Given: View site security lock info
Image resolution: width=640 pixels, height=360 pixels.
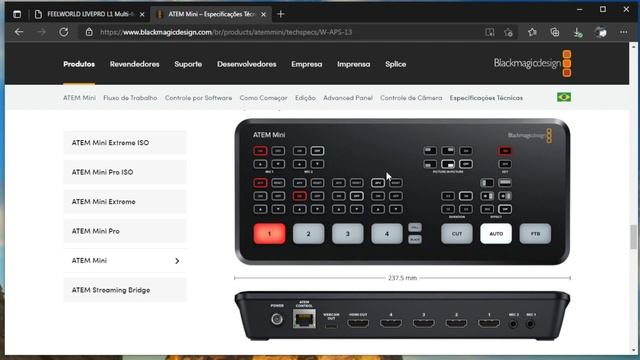Looking at the screenshot, I should click(89, 32).
